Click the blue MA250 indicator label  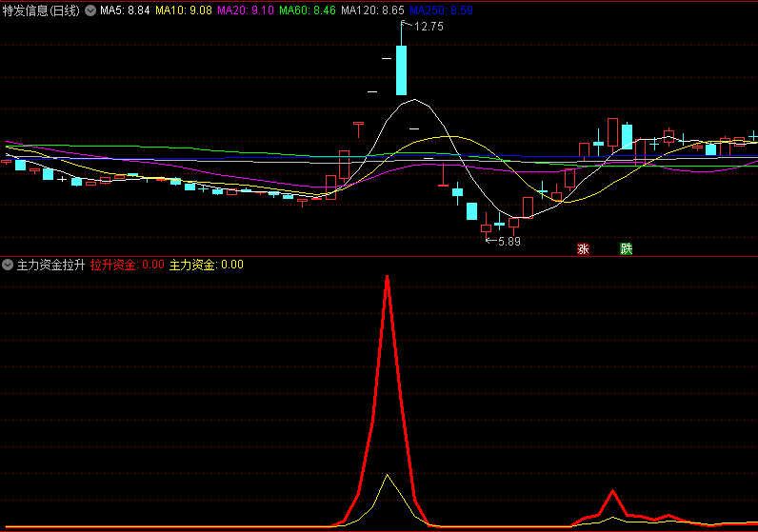point(441,10)
